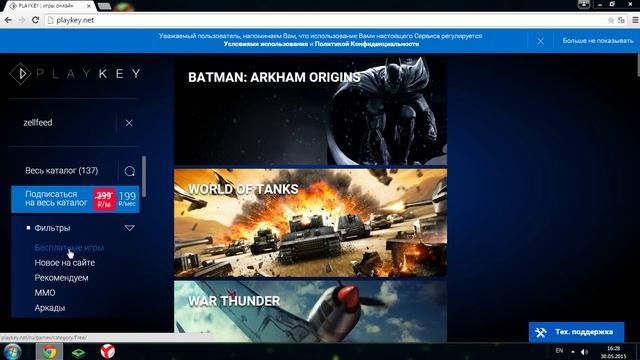
Task: Open the Windows Start menu
Action: coord(12,351)
